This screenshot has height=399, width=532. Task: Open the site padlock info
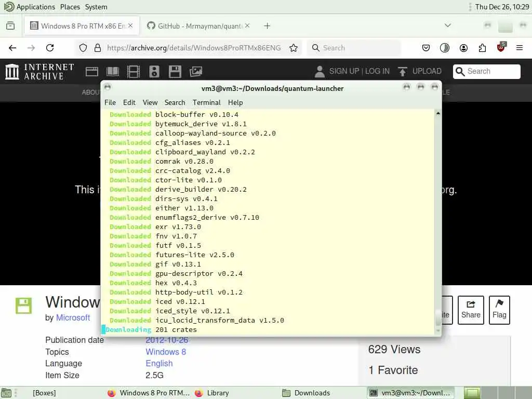click(98, 48)
